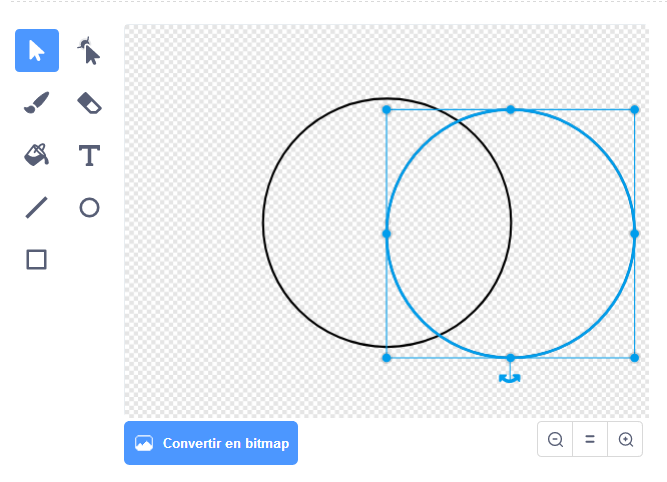Reset zoom with the equals button
This screenshot has height=482, width=667.
[x=590, y=439]
